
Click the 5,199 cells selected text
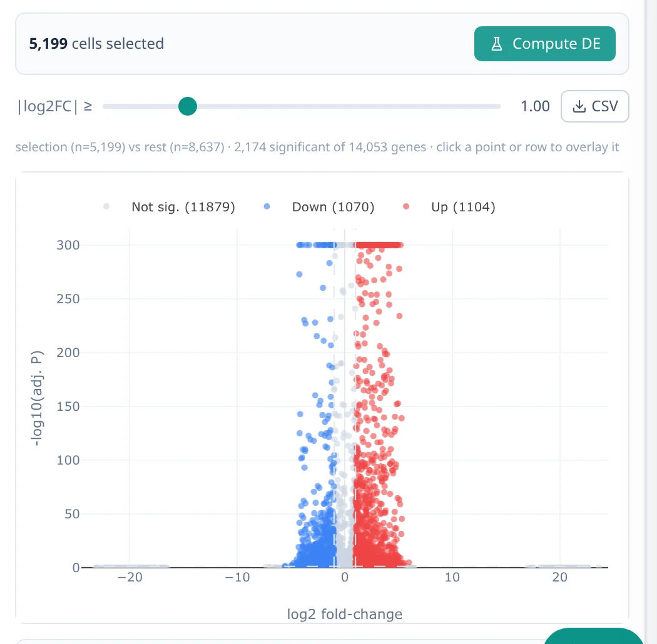[96, 44]
